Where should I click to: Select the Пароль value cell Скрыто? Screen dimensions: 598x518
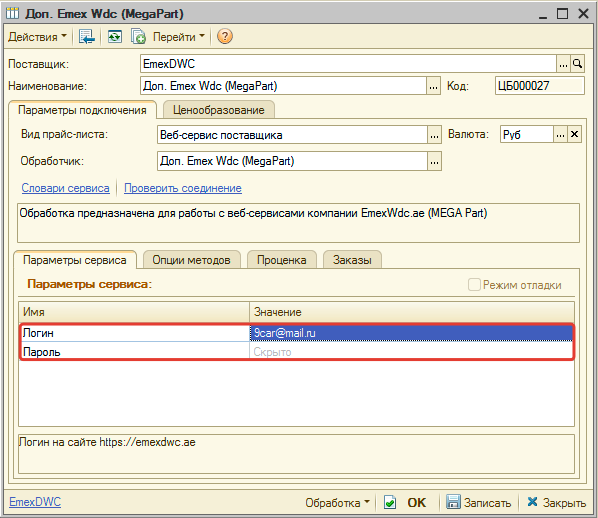[411, 352]
